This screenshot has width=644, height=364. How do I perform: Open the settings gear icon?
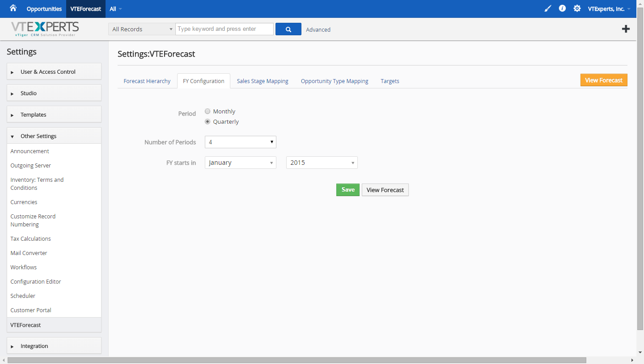[577, 8]
